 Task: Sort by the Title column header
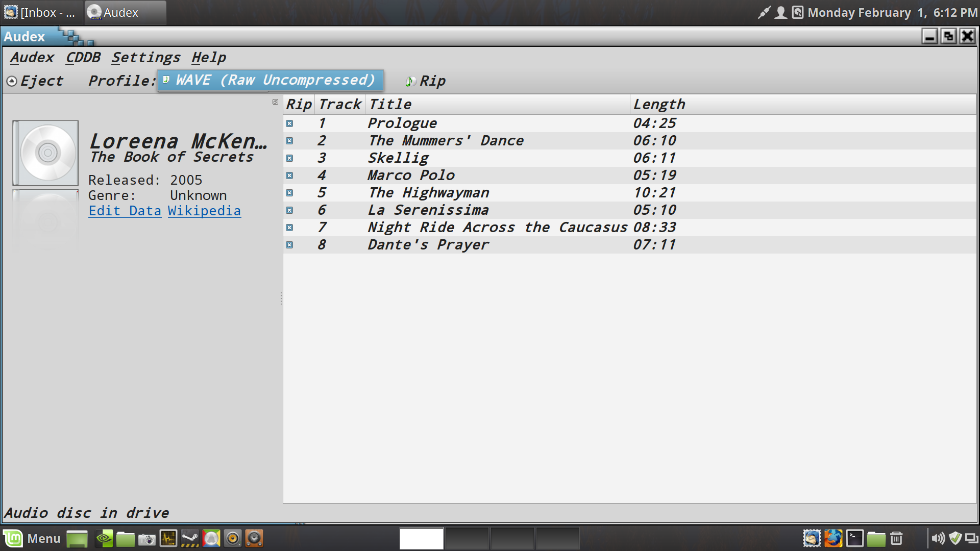coord(497,105)
